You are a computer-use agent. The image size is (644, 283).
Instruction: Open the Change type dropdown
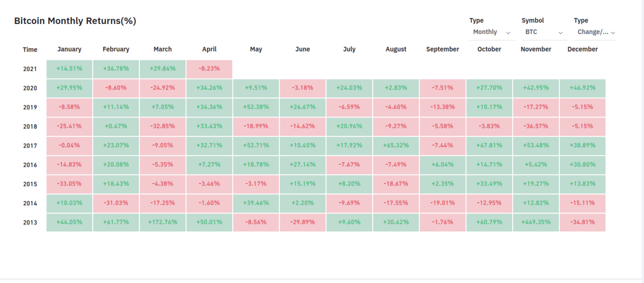(596, 32)
